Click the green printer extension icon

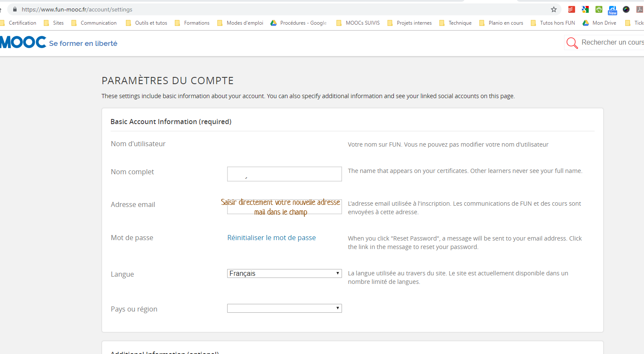click(x=599, y=9)
